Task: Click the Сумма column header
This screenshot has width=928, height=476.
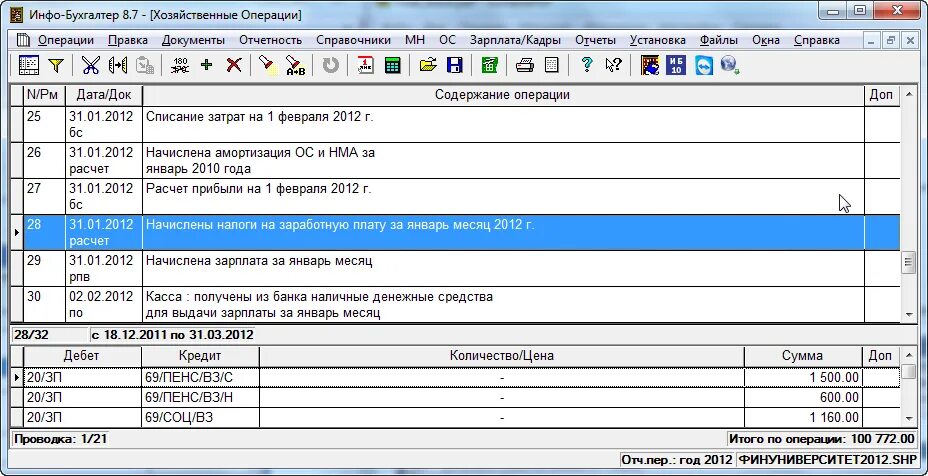Action: click(803, 356)
